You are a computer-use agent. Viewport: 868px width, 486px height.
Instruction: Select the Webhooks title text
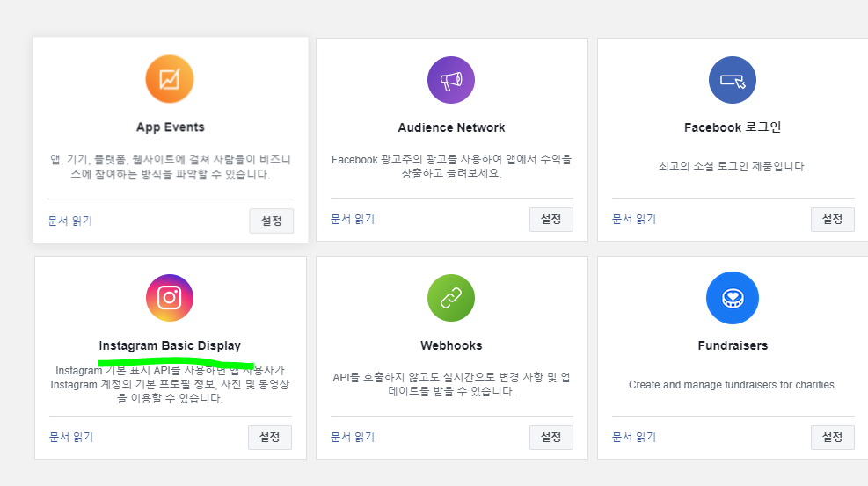tap(451, 345)
